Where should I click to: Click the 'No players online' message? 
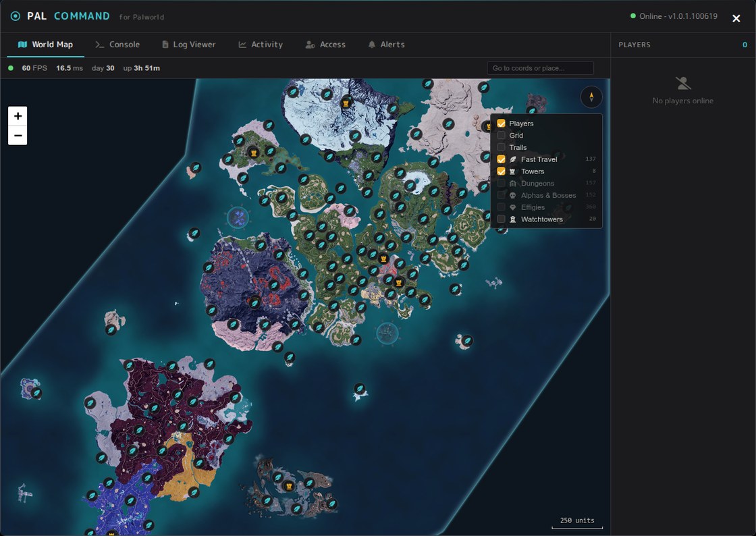(682, 101)
